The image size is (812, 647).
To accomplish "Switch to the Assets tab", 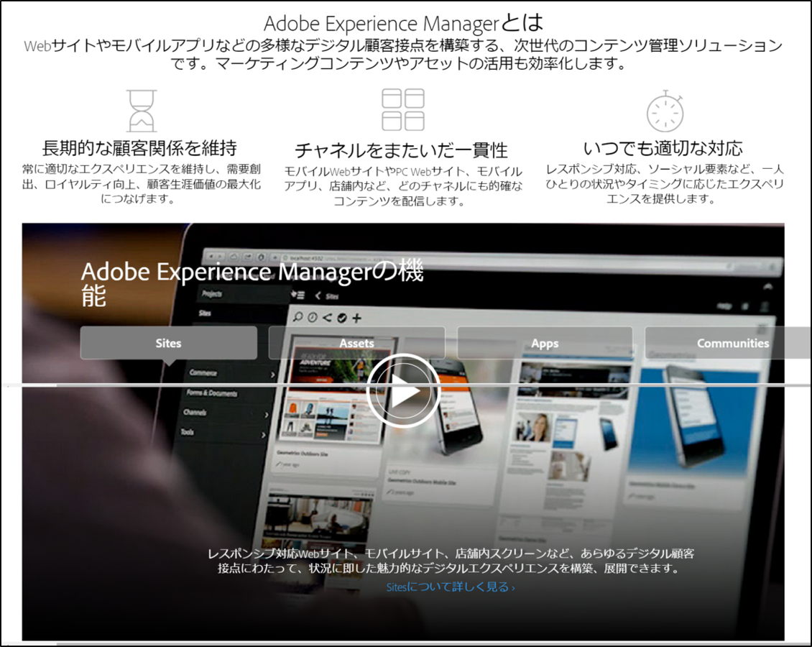I will (357, 343).
